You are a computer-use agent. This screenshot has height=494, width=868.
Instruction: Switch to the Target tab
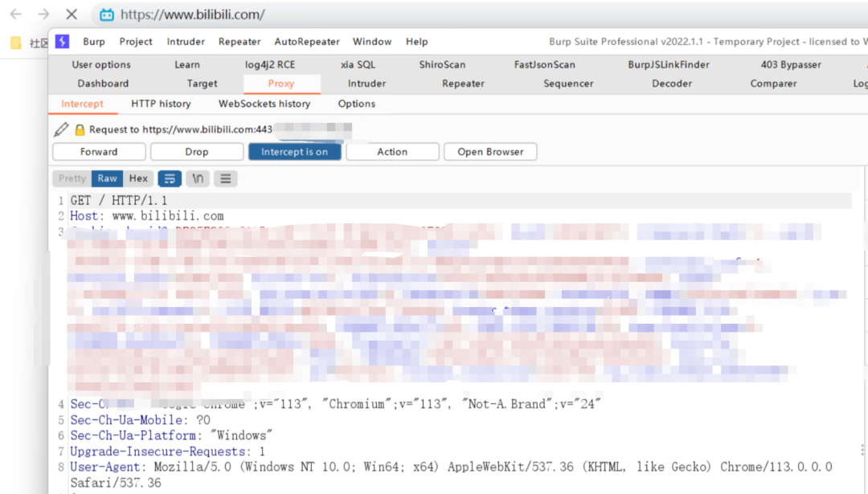202,84
